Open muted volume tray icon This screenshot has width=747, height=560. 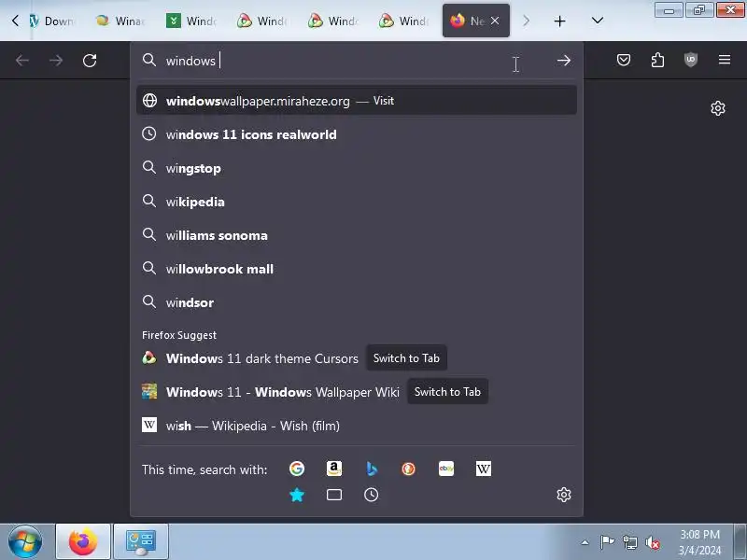coord(653,542)
